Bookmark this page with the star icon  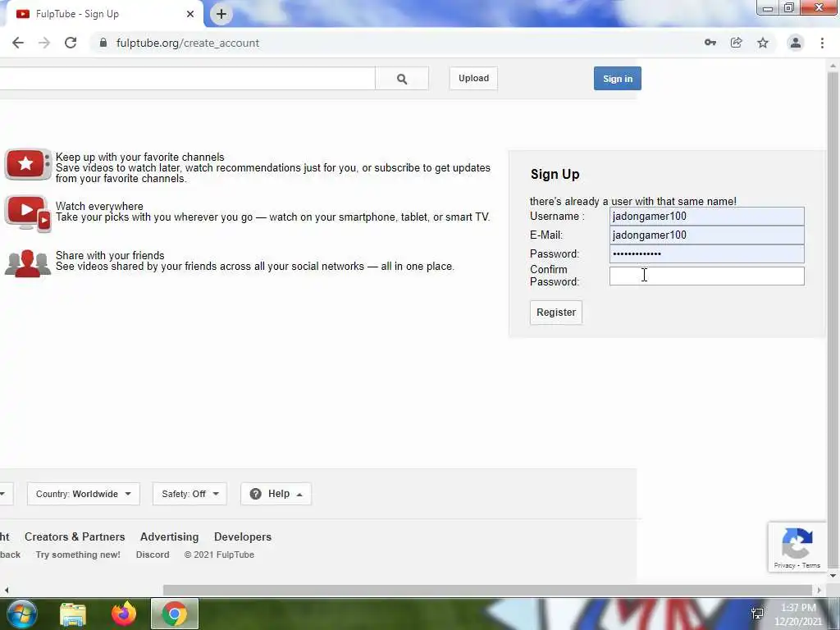click(x=763, y=43)
